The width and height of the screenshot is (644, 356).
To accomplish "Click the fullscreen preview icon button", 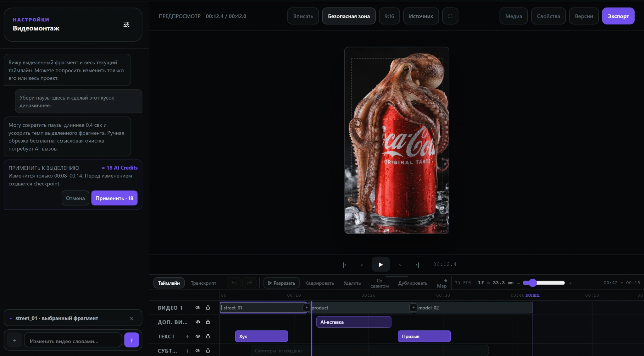I will [450, 16].
